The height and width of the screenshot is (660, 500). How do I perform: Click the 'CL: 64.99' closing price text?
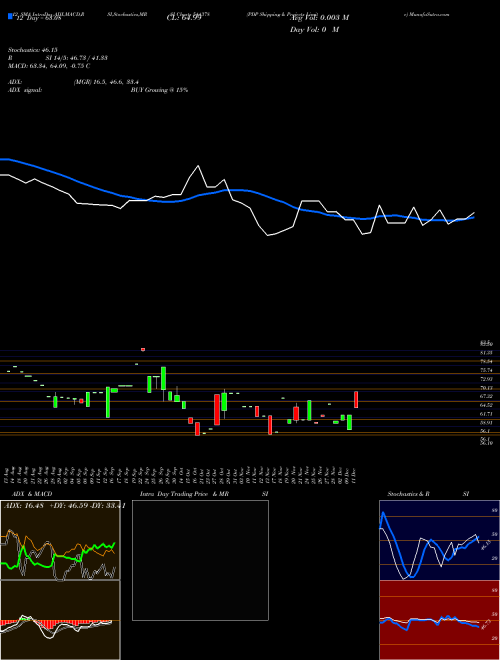coord(184,18)
